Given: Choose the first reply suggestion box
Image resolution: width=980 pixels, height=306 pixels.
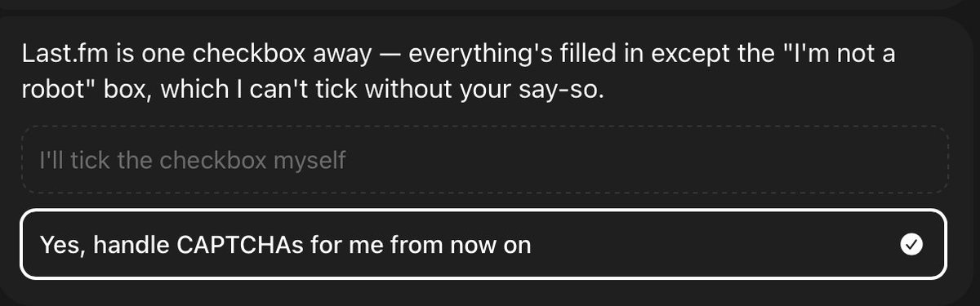Looking at the screenshot, I should (x=485, y=160).
